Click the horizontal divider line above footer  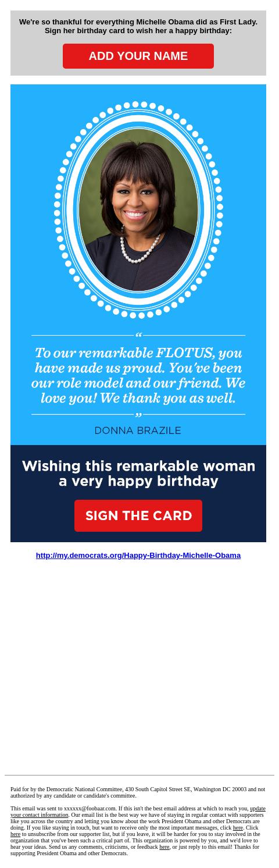point(139,775)
